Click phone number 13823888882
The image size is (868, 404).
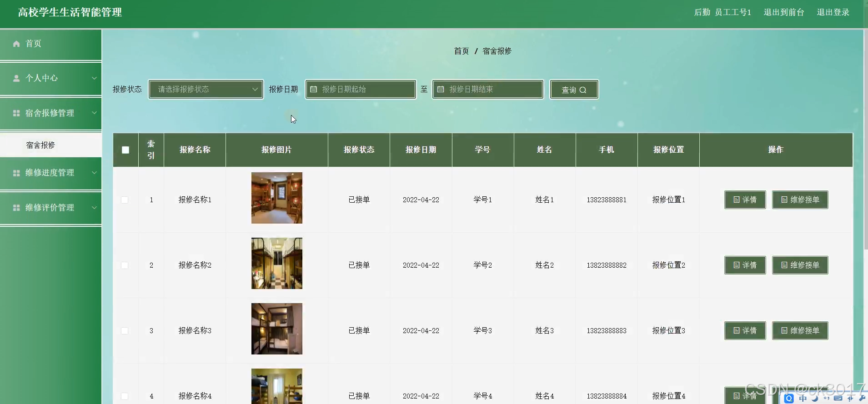click(x=607, y=265)
